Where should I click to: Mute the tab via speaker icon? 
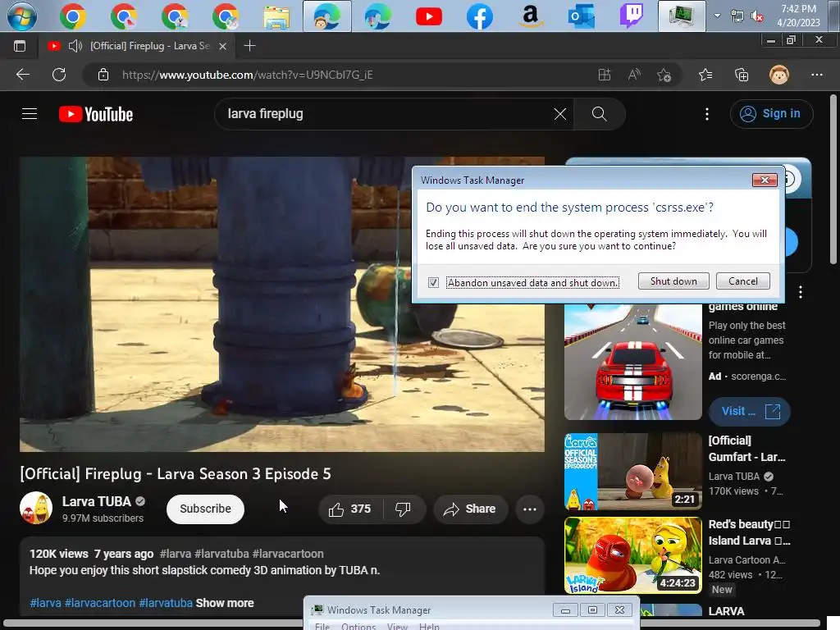(x=75, y=46)
